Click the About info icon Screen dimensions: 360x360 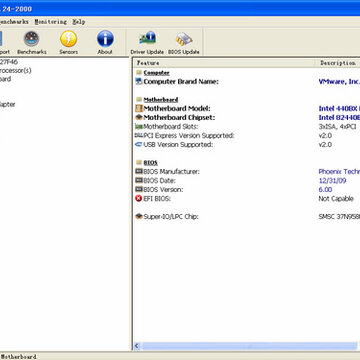pyautogui.click(x=105, y=39)
